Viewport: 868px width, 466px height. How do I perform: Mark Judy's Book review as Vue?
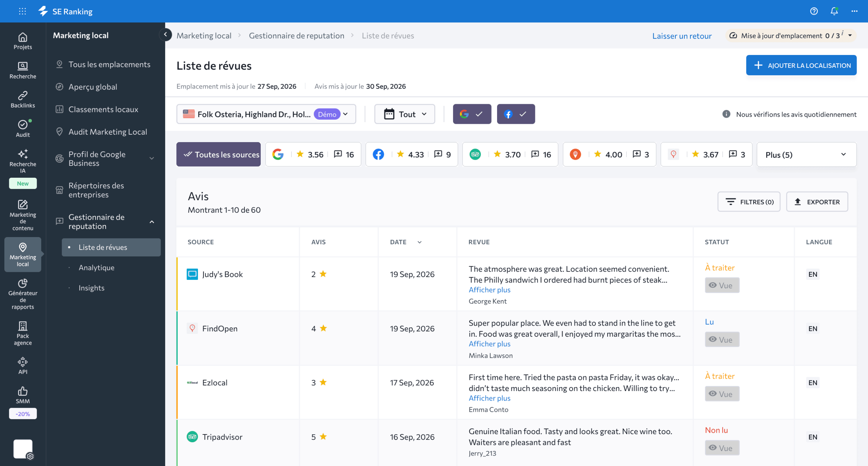click(722, 285)
